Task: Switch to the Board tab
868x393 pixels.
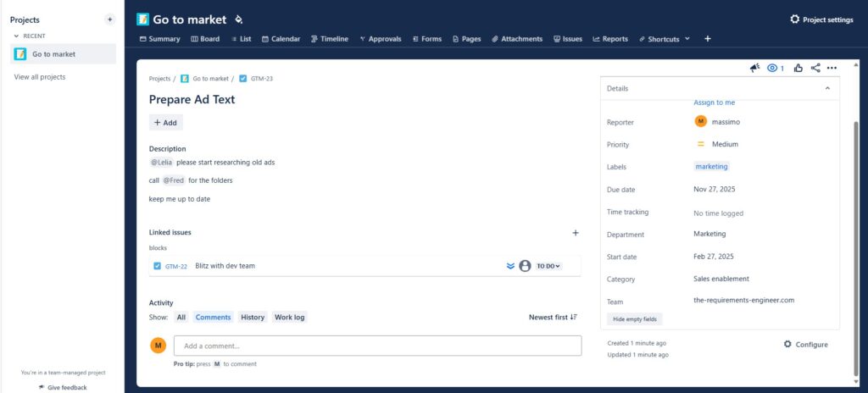Action: coord(205,39)
